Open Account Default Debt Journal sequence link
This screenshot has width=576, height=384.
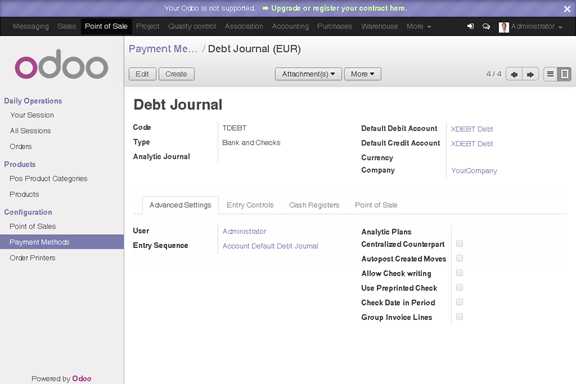click(270, 246)
